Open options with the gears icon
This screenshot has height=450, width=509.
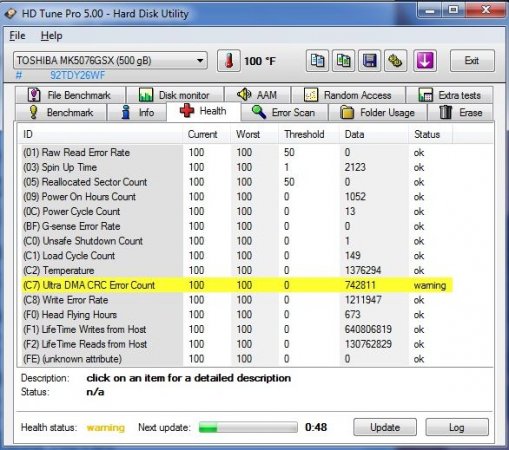click(395, 61)
